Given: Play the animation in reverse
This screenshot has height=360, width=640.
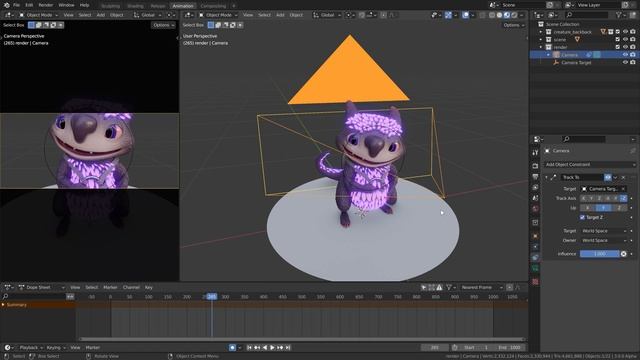Looking at the screenshot, I should coord(264,347).
